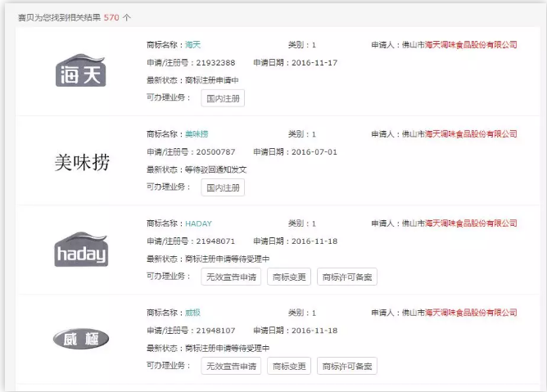The height and width of the screenshot is (392, 547).
Task: Click 国内注册 button for 海天 trademark
Action: tap(223, 98)
